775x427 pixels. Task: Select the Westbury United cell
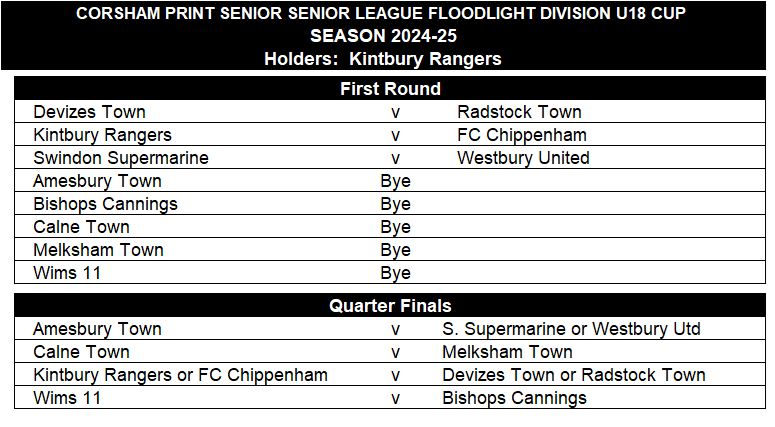click(x=523, y=158)
